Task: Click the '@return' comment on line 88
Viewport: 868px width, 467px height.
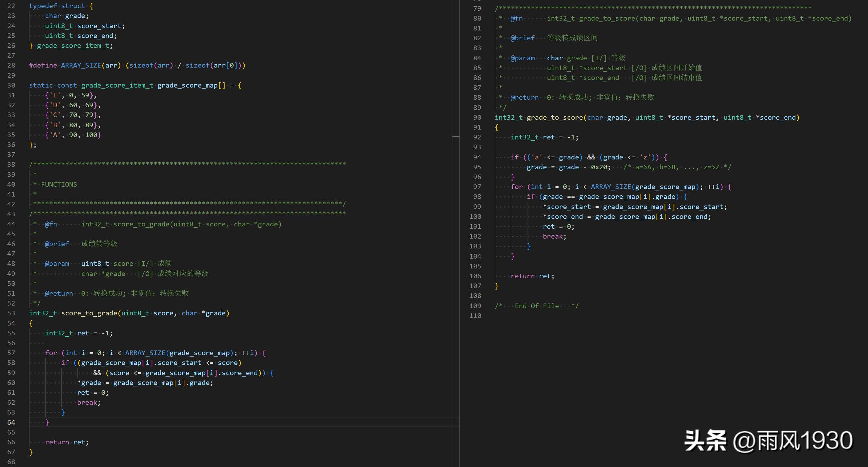Action: [582, 97]
